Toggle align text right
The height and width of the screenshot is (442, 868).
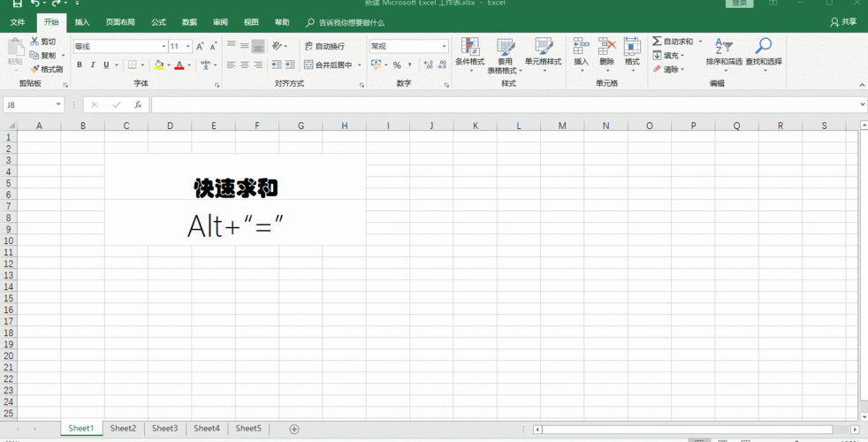tap(258, 65)
